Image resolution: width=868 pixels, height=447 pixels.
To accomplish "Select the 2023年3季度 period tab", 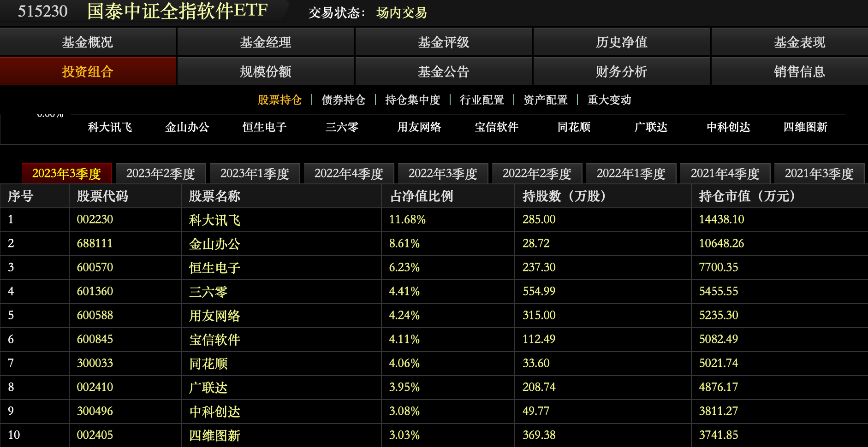I will pyautogui.click(x=67, y=174).
